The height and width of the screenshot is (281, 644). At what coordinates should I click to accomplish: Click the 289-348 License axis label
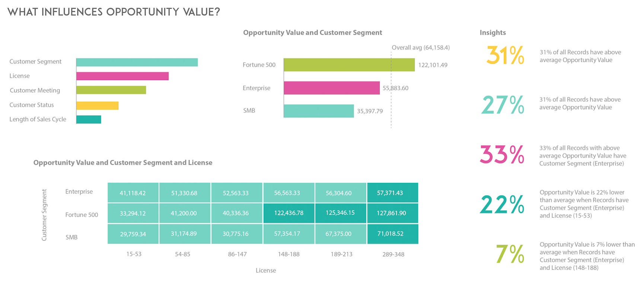click(393, 255)
